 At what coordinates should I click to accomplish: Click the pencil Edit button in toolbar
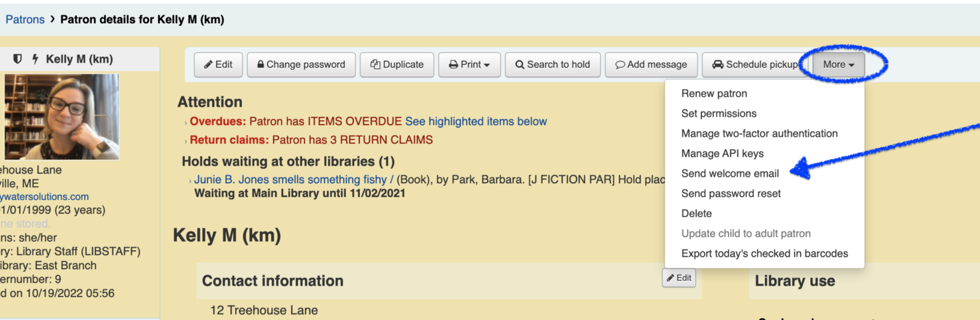[x=218, y=64]
